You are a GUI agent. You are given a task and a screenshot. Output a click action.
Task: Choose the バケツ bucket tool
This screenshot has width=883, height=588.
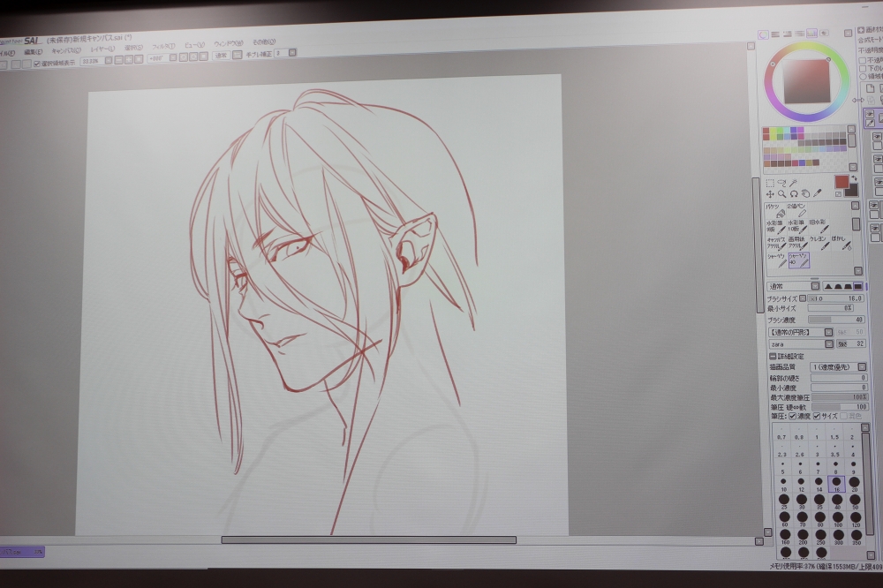[x=776, y=211]
